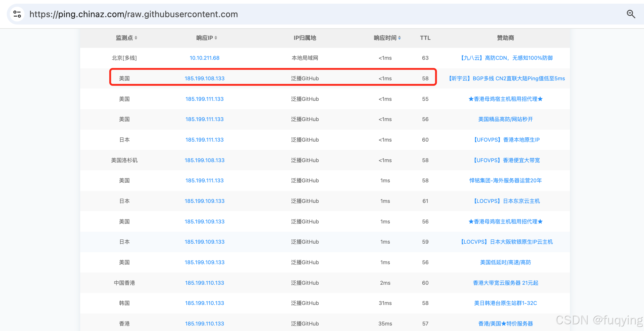Click the 赞助商 column header
The height and width of the screenshot is (331, 644).
click(506, 38)
